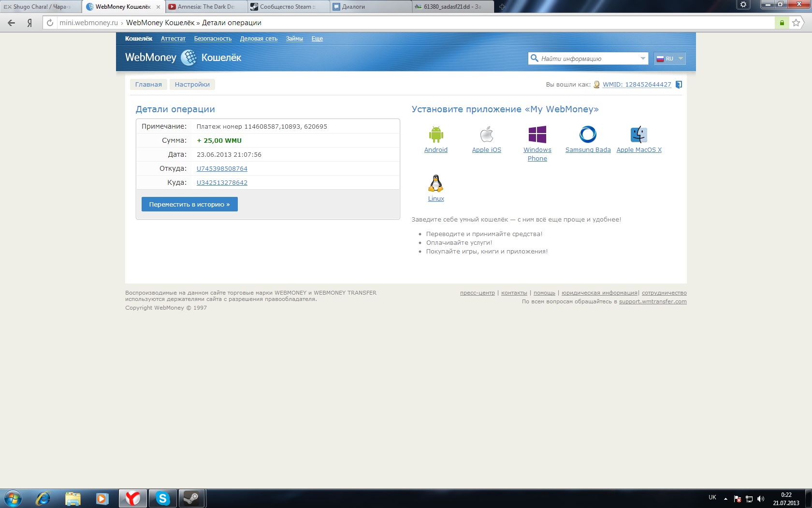Select date 23.06.2013 21:07:56

[229, 155]
